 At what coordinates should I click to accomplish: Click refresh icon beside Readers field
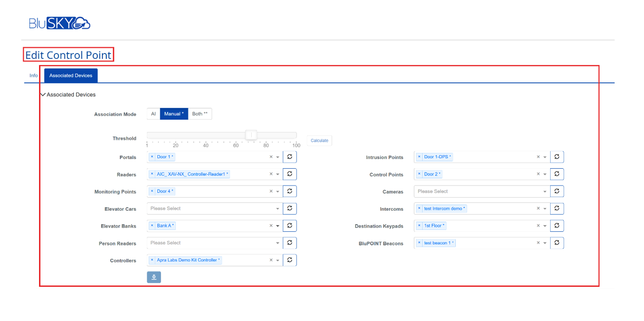pos(290,174)
